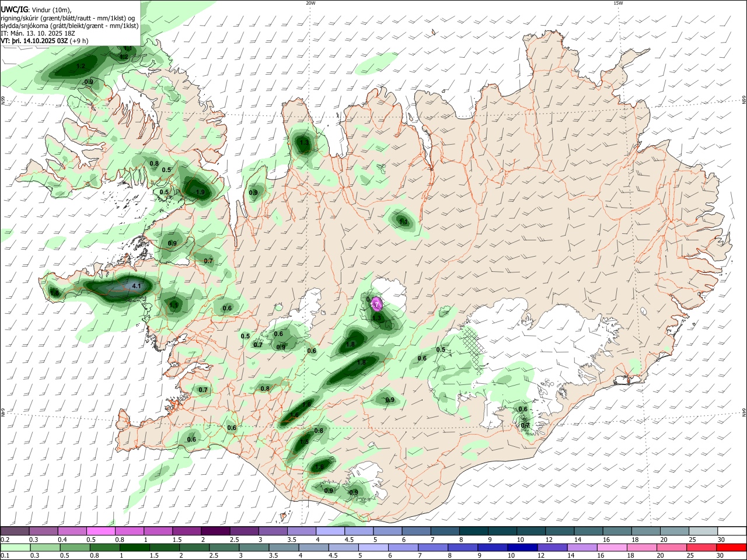
Task: Click the UWC/IG title in the info box
Action: [x=14, y=9]
